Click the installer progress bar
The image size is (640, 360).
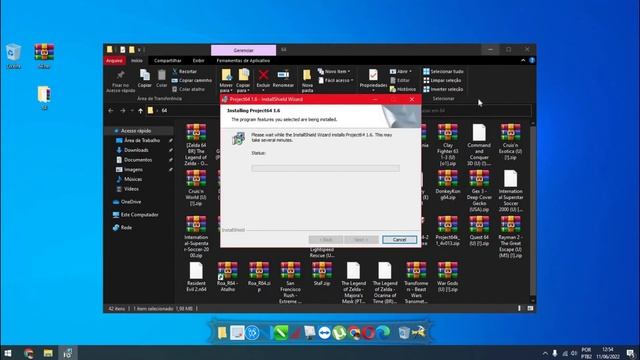(x=325, y=168)
